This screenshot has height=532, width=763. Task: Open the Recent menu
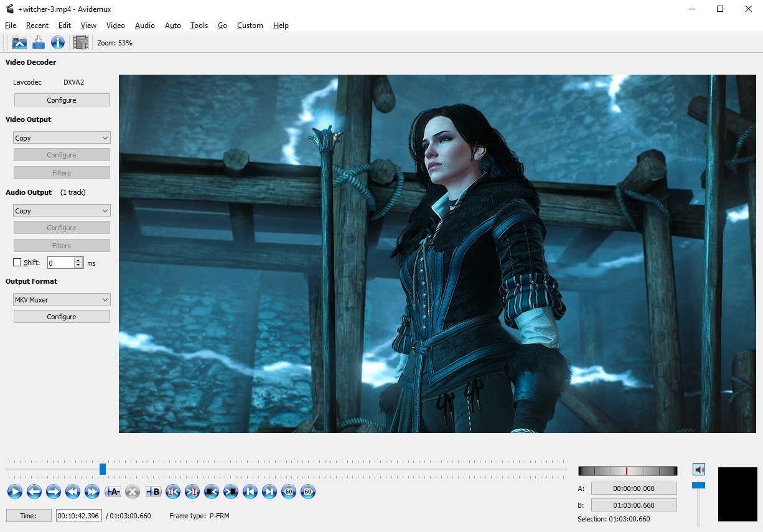click(x=37, y=26)
